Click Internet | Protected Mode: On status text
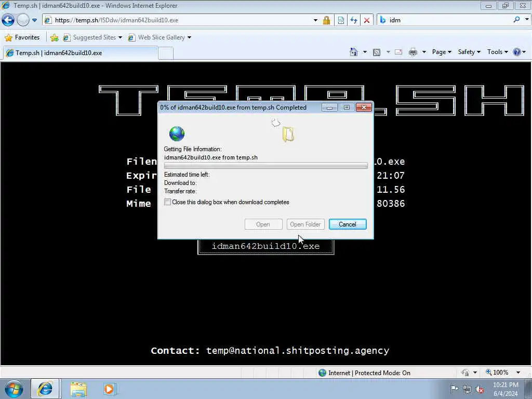Viewport: 532px width, 399px height. (369, 373)
